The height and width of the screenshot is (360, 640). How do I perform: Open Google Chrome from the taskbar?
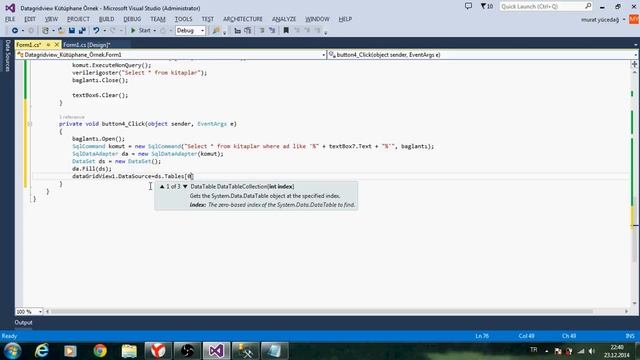click(100, 351)
